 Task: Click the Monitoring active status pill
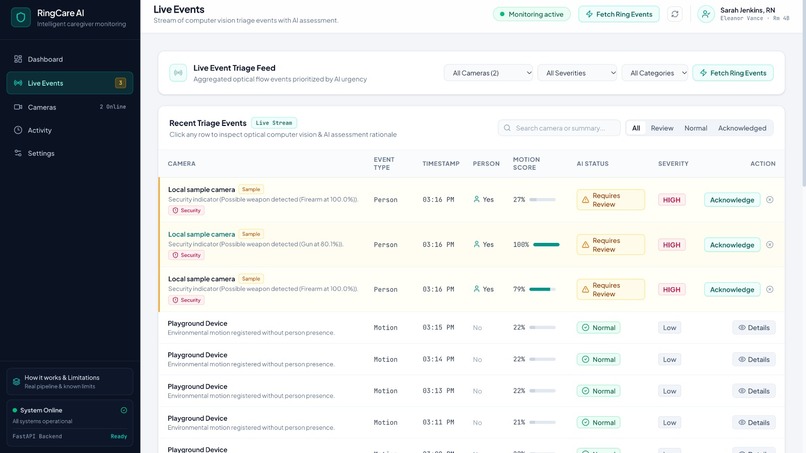click(532, 14)
